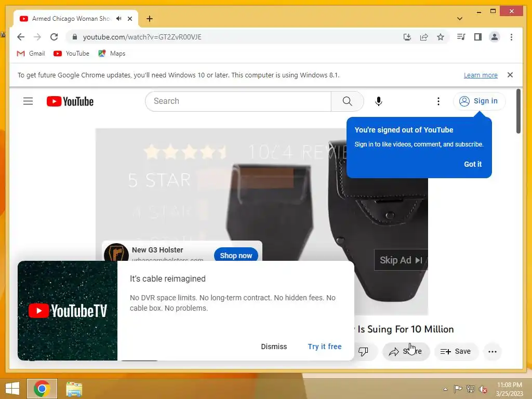Open YouTube bookmark in bookmarks bar

tap(72, 54)
